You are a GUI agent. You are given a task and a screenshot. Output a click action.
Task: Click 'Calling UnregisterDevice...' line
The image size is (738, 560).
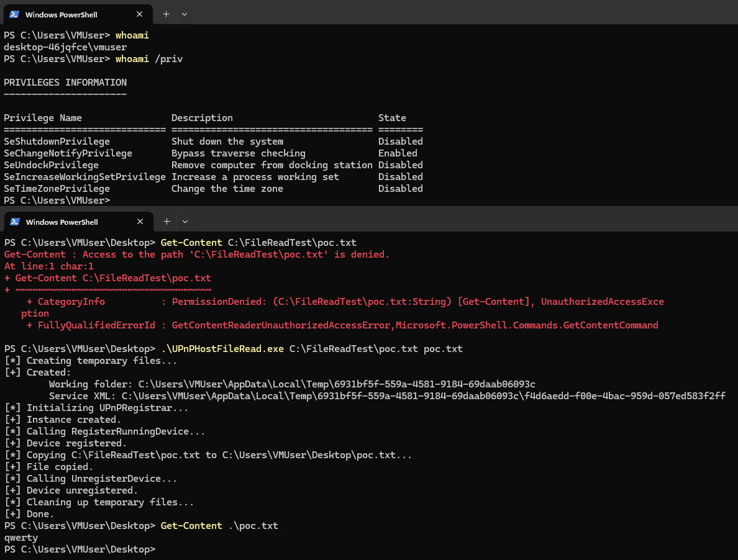(90, 478)
